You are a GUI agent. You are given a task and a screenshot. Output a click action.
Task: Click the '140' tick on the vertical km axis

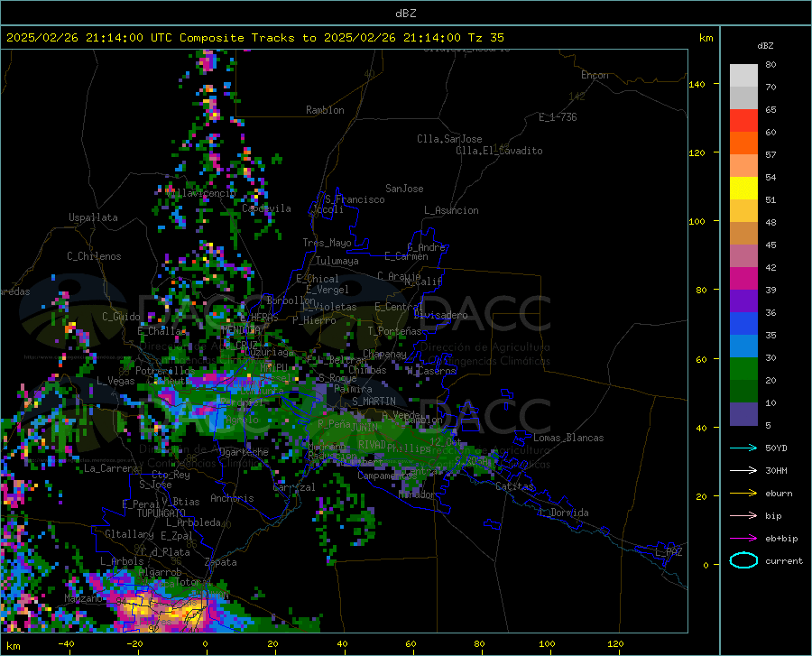[697, 84]
